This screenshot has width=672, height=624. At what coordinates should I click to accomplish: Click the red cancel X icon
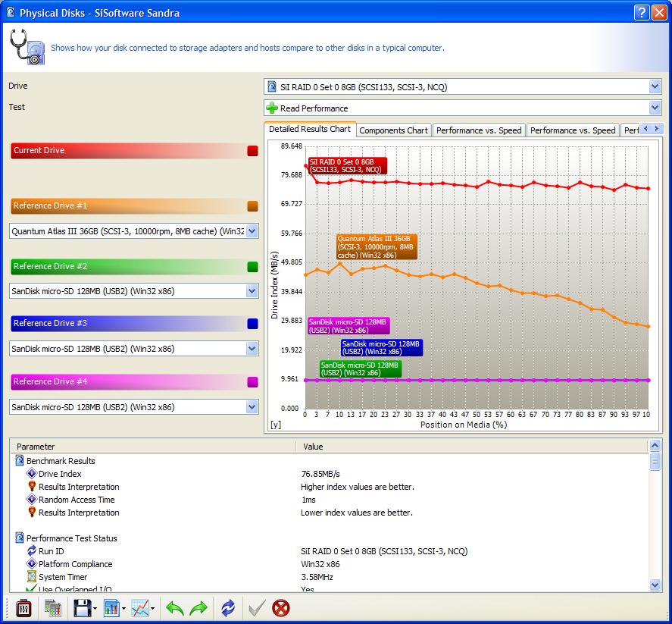281,608
